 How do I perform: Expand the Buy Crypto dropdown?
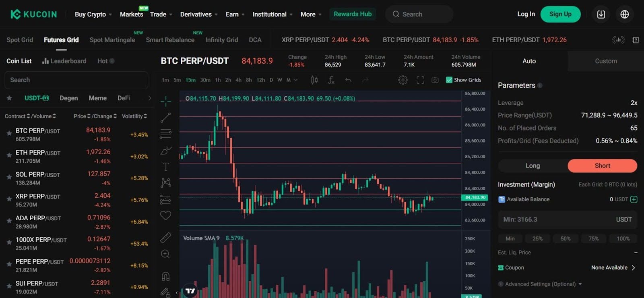coord(93,14)
